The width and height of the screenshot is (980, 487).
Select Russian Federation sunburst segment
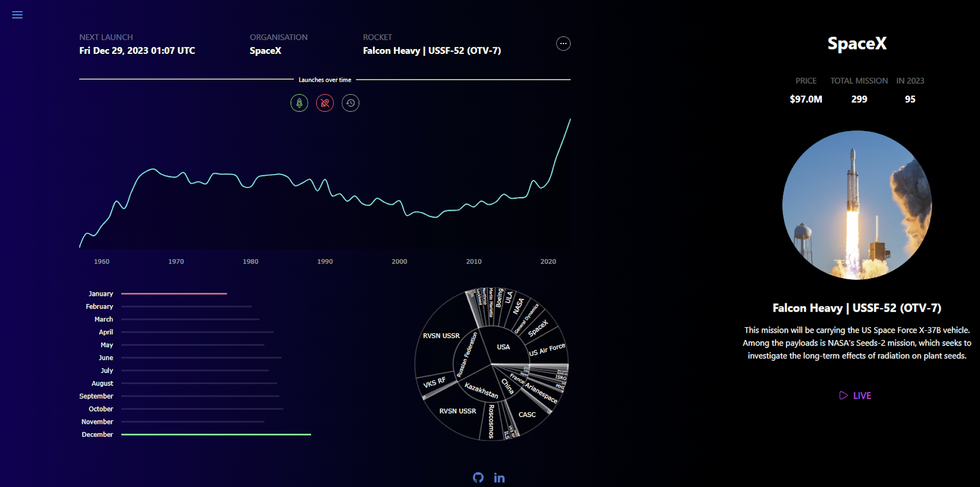[x=467, y=355]
